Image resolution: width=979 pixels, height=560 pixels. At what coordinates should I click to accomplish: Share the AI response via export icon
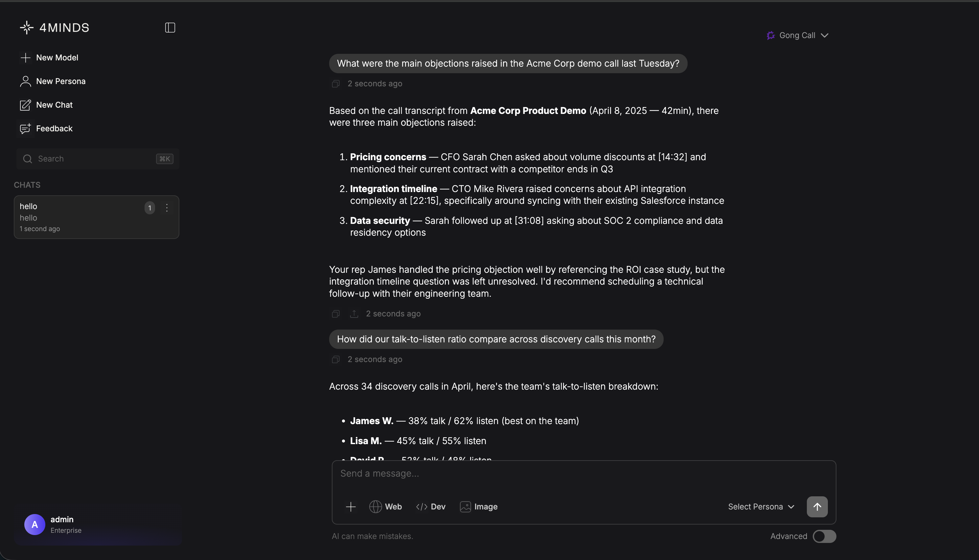[354, 314]
